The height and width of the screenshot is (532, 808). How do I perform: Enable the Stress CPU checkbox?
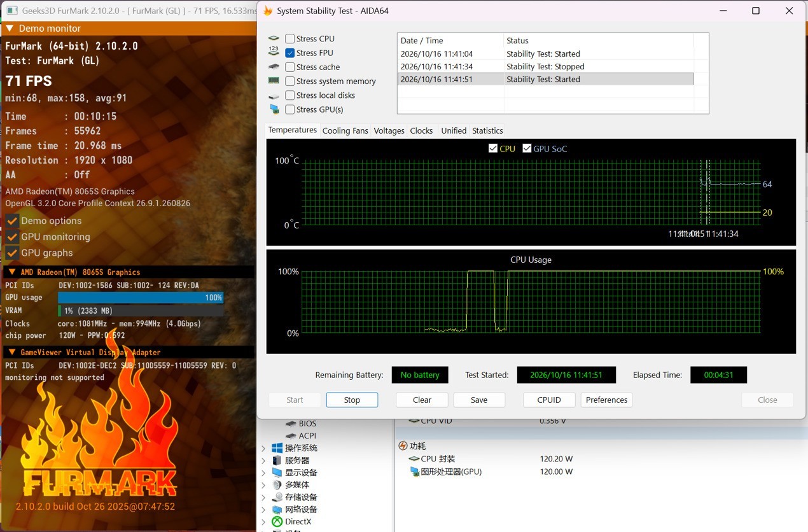(290, 39)
